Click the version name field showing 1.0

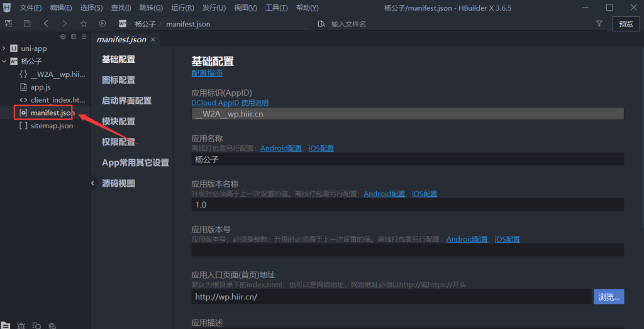pyautogui.click(x=408, y=204)
